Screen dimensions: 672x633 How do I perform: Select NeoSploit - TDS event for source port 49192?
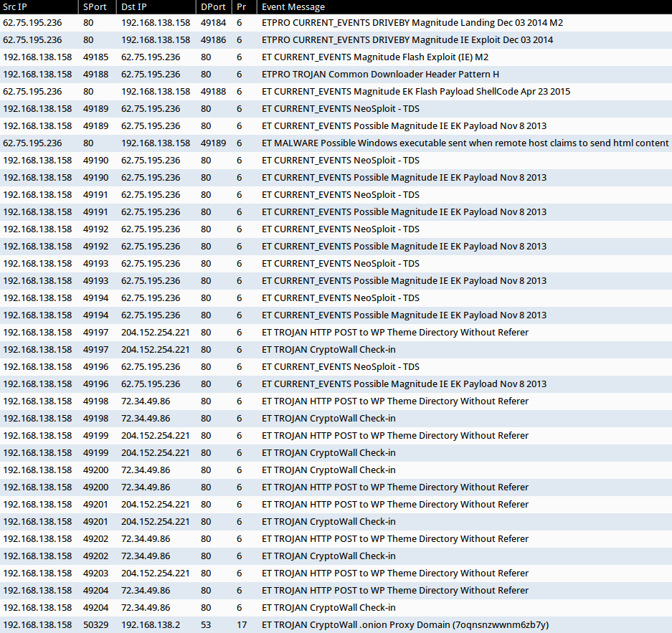[x=336, y=229]
